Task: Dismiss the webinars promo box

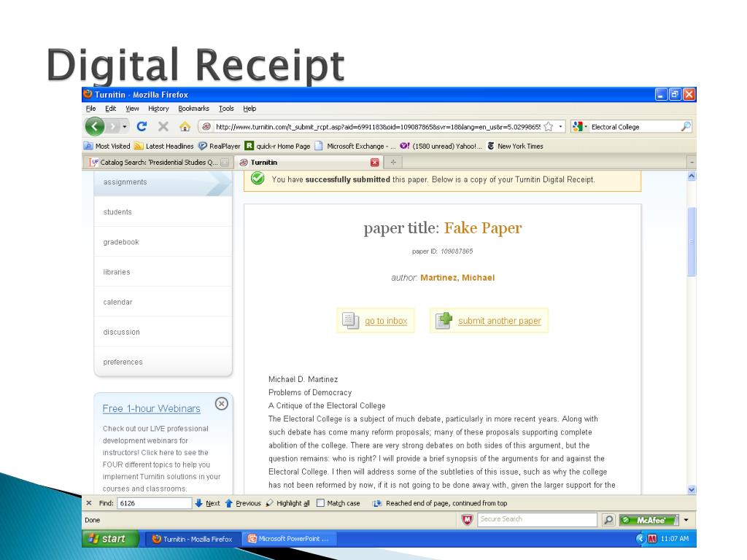Action: click(222, 404)
